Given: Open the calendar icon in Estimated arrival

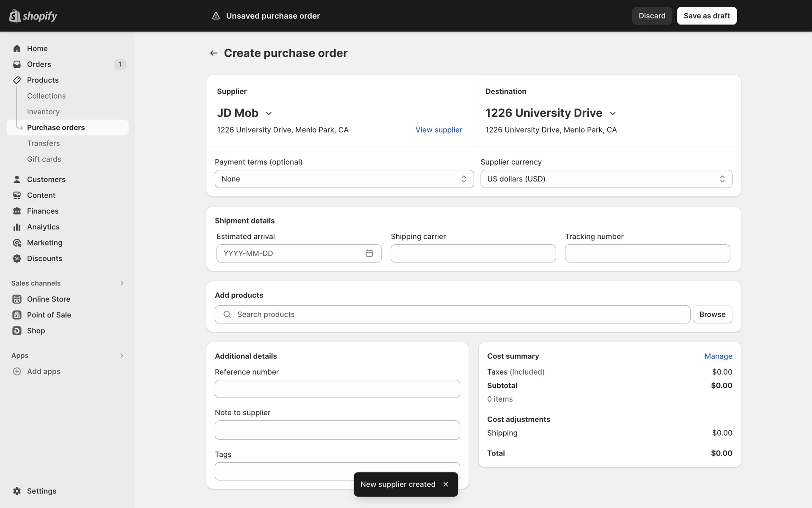Looking at the screenshot, I should tap(369, 253).
